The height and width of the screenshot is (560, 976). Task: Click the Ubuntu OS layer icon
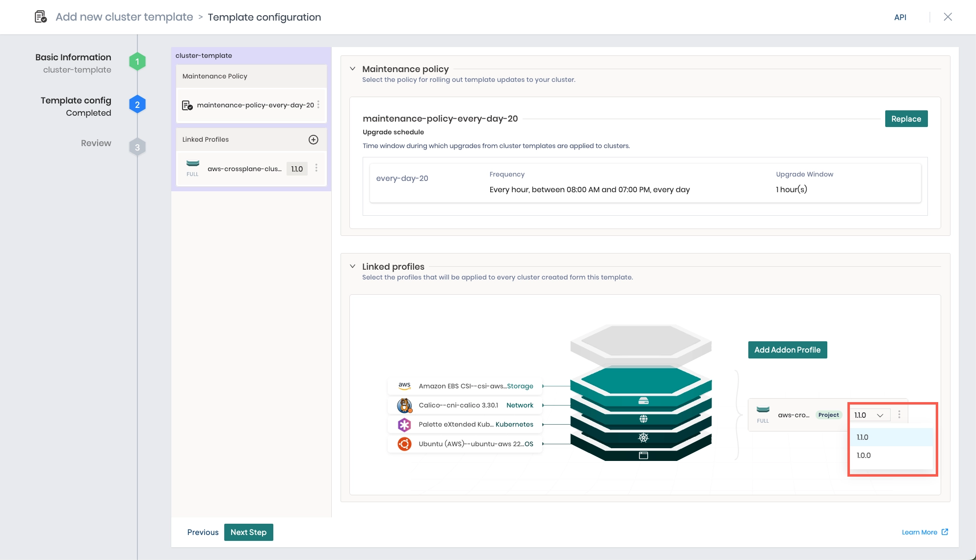(x=404, y=444)
